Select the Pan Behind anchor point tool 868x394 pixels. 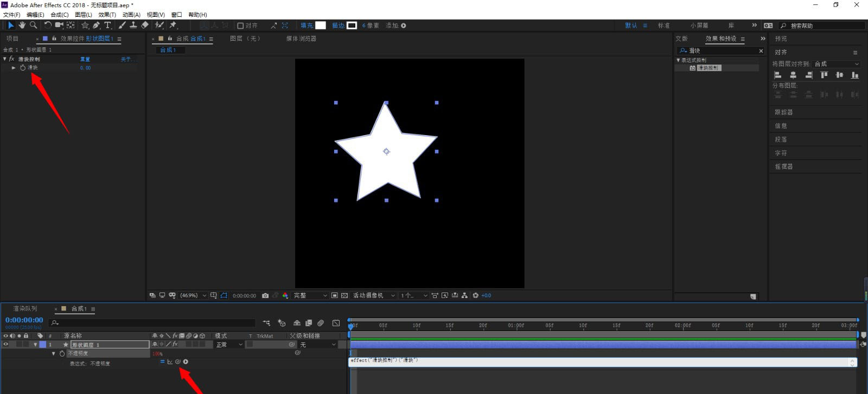pyautogui.click(x=71, y=26)
